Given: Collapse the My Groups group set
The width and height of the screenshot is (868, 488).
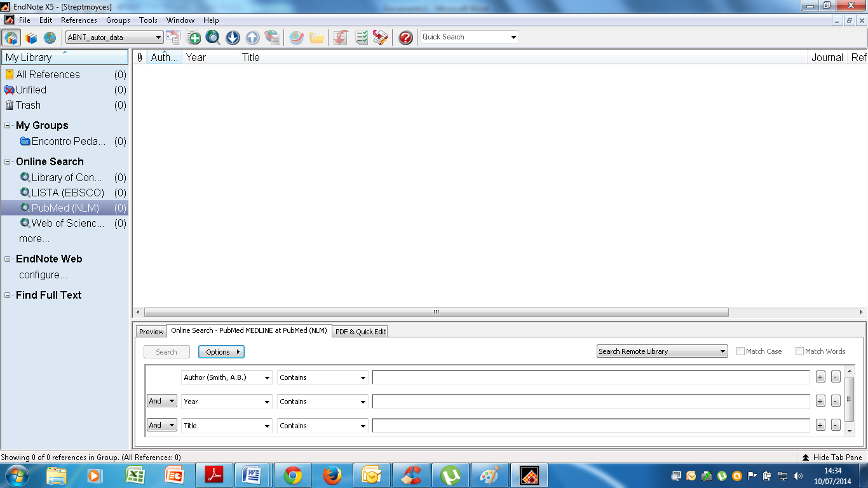Looking at the screenshot, I should [x=8, y=126].
